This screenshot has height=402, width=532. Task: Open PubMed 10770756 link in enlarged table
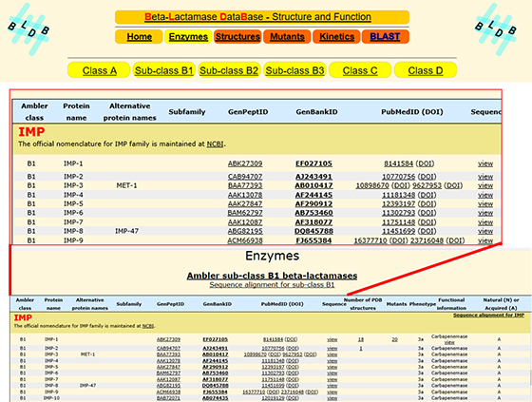398,177
